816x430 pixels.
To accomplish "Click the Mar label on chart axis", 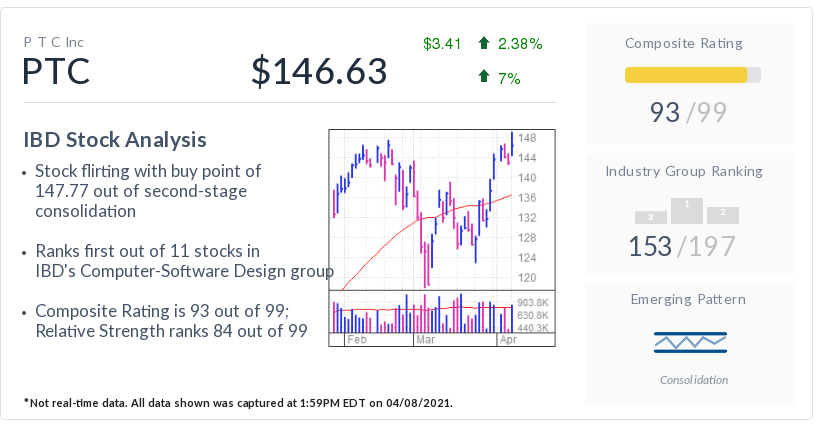I will [x=427, y=340].
